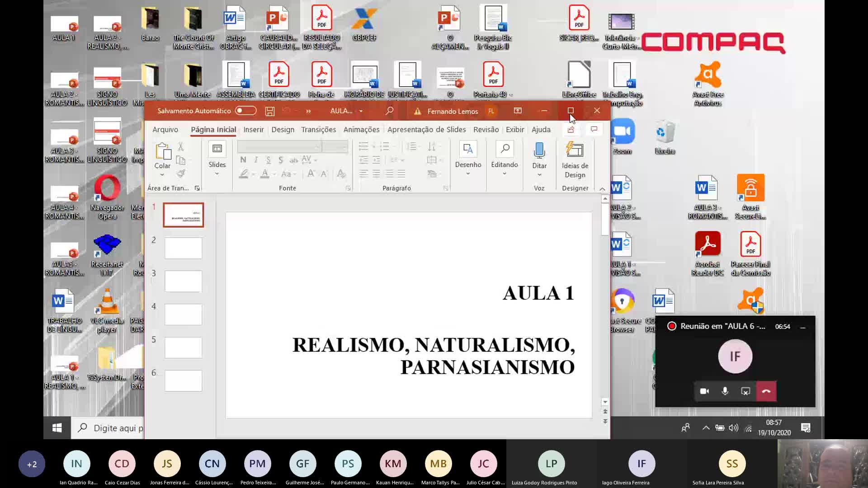
Task: Open the Lixeira recycle bin icon
Action: point(665,137)
